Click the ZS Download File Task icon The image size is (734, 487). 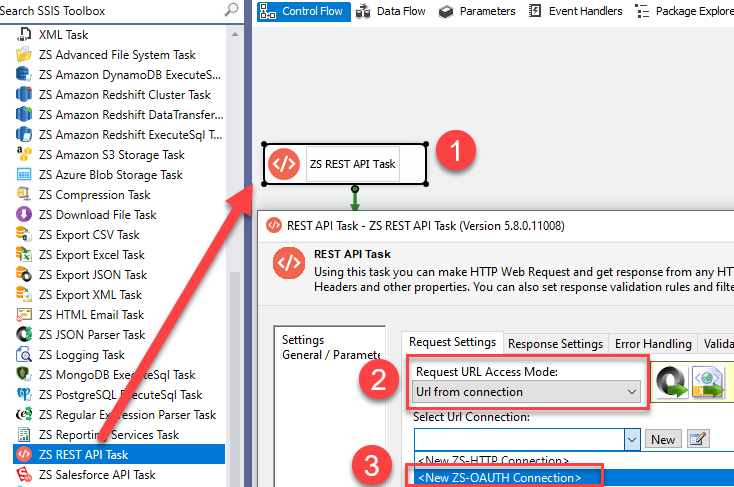25,215
